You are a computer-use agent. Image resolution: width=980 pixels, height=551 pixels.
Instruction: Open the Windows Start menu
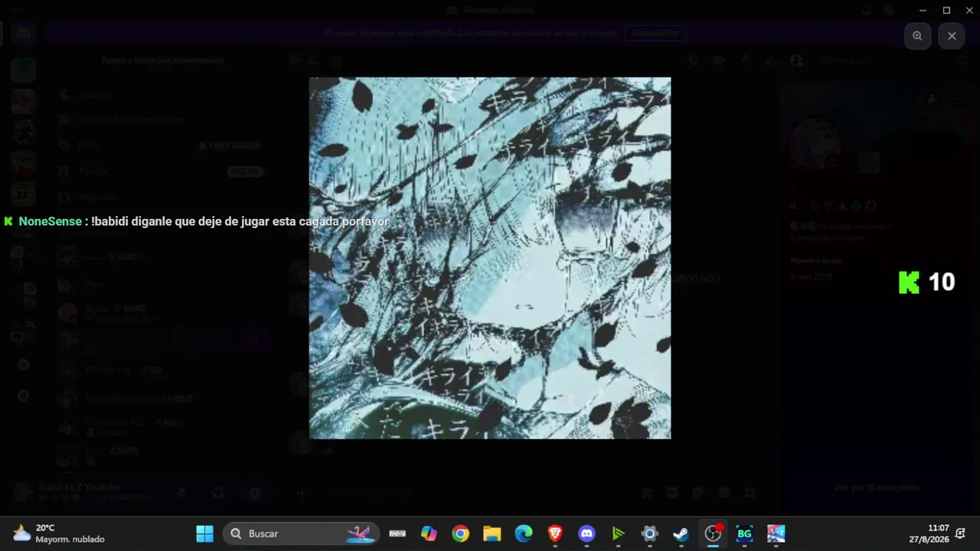pos(205,533)
